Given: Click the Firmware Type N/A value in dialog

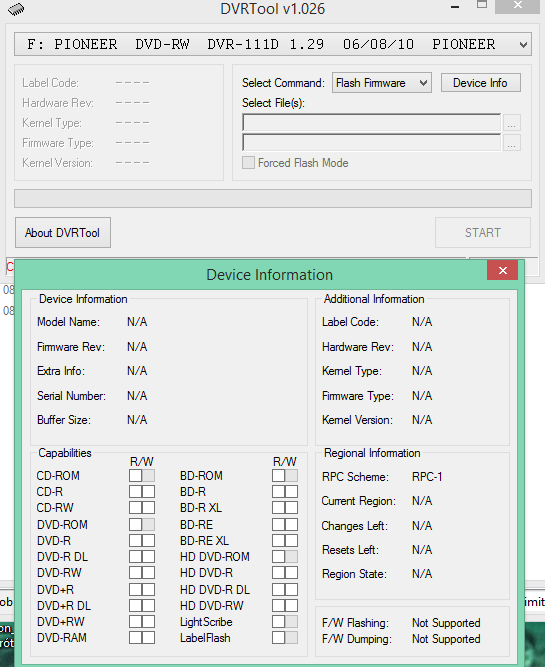Looking at the screenshot, I should (422, 396).
